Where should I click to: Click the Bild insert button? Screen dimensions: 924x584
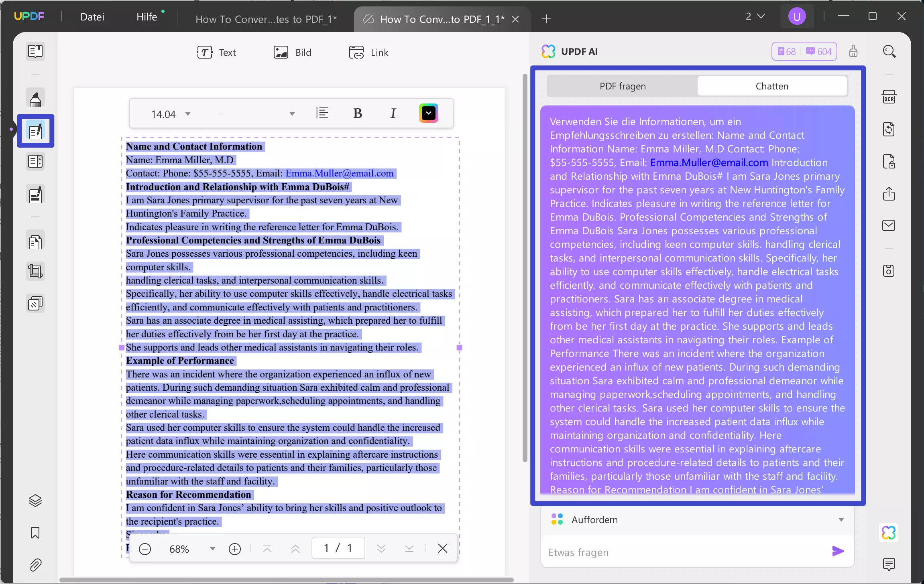(x=293, y=53)
